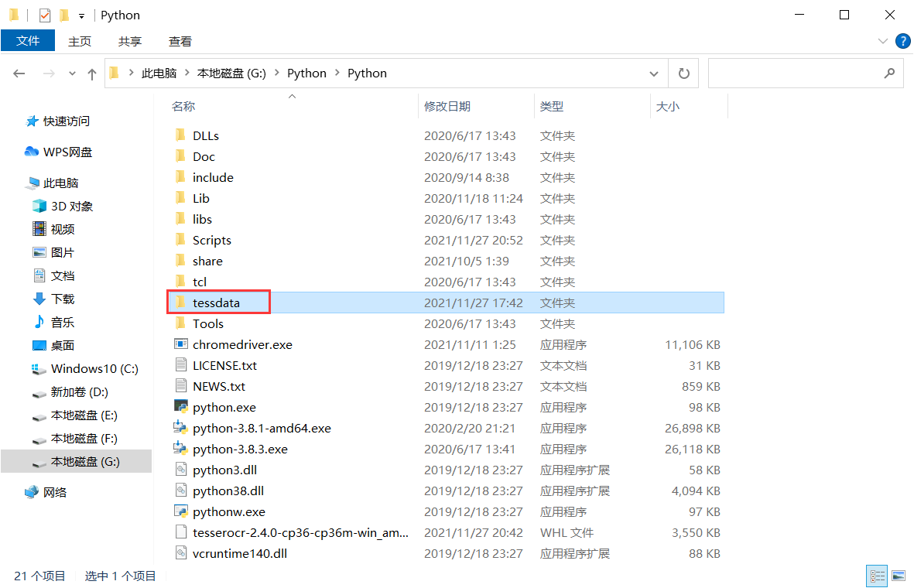Click the folder icon in address bar

[x=113, y=73]
